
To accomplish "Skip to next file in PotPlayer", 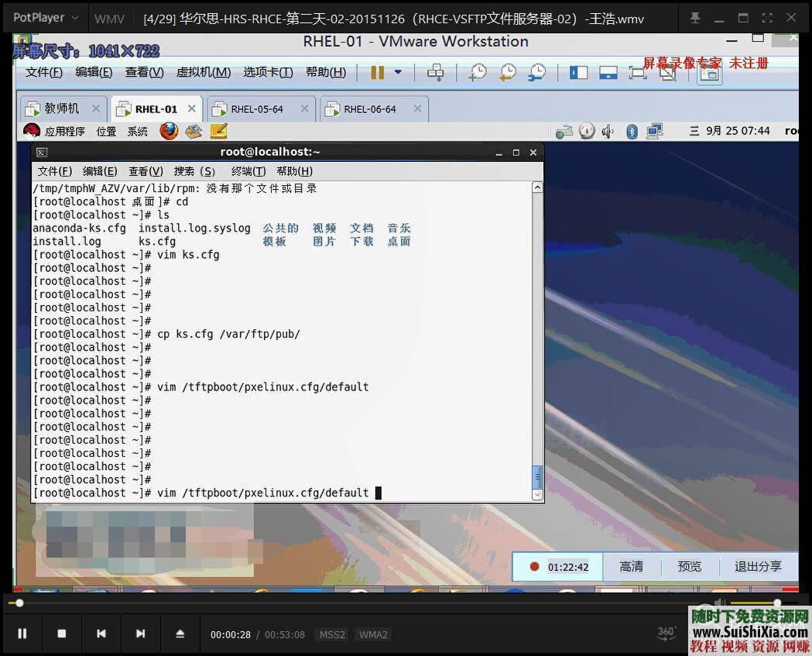I will pyautogui.click(x=140, y=634).
